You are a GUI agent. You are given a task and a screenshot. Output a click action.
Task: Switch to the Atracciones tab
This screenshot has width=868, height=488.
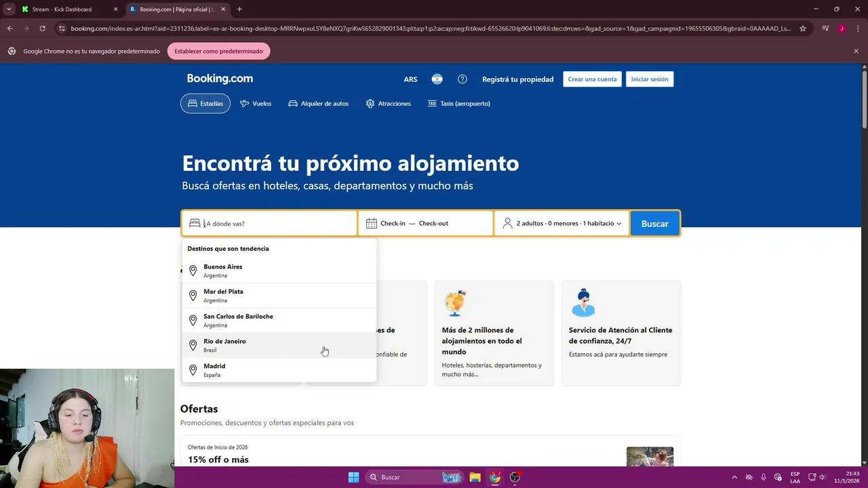click(x=389, y=104)
